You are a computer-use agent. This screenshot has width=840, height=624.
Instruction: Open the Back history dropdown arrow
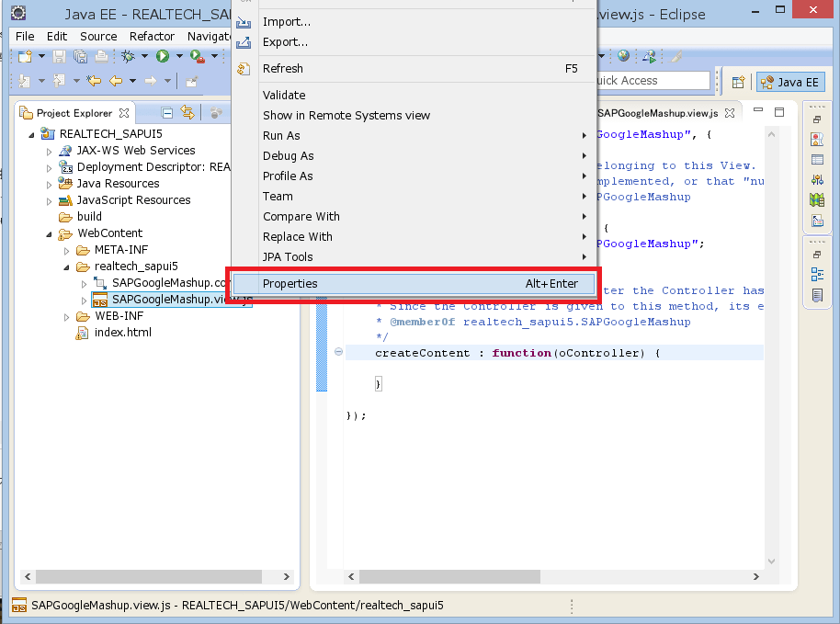click(x=132, y=81)
